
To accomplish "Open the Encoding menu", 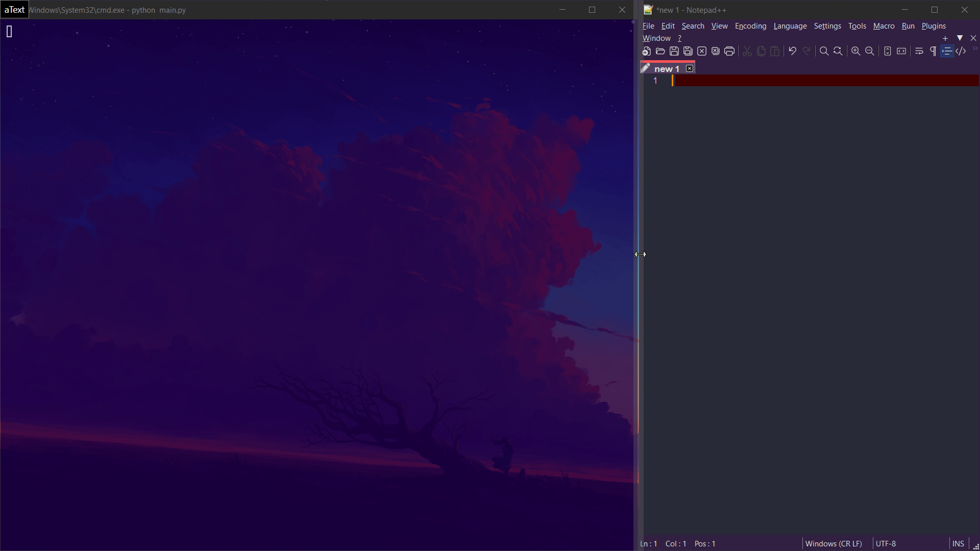I will (750, 26).
